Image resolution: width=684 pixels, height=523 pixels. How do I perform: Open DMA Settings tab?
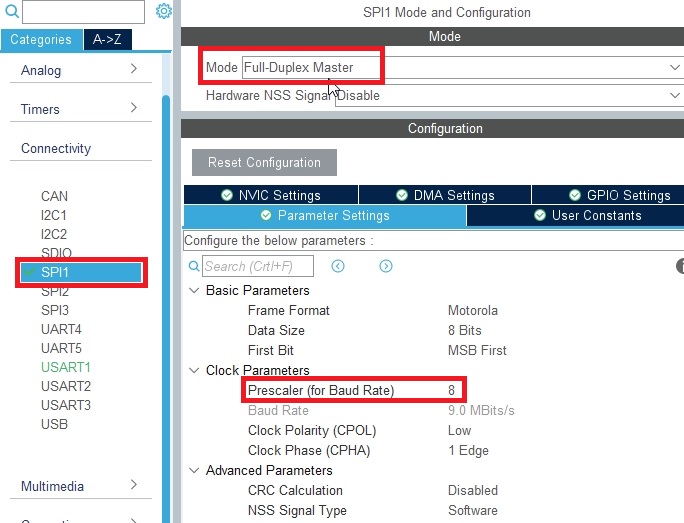[x=445, y=195]
